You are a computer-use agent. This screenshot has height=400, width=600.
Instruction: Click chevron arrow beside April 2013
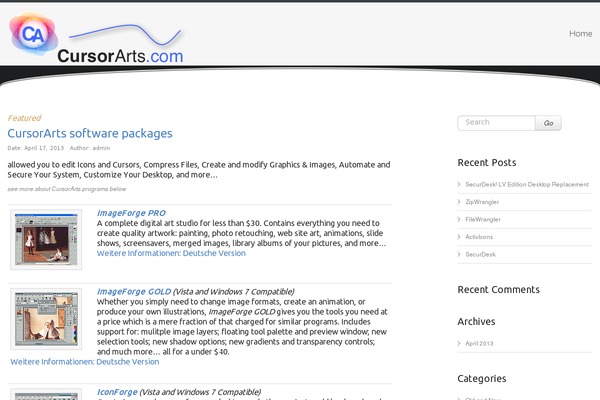(459, 343)
